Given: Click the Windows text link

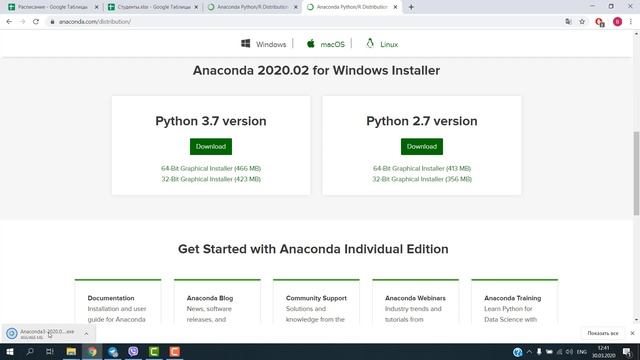Looking at the screenshot, I should click(x=271, y=44).
